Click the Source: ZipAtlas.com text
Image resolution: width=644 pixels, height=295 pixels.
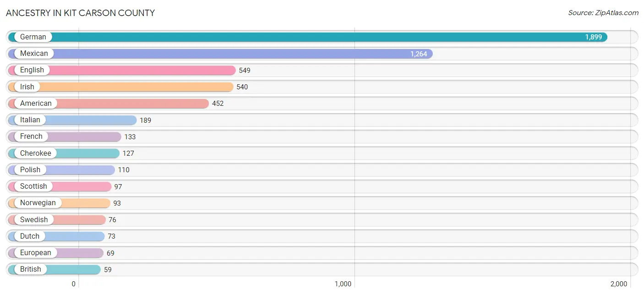(603, 13)
